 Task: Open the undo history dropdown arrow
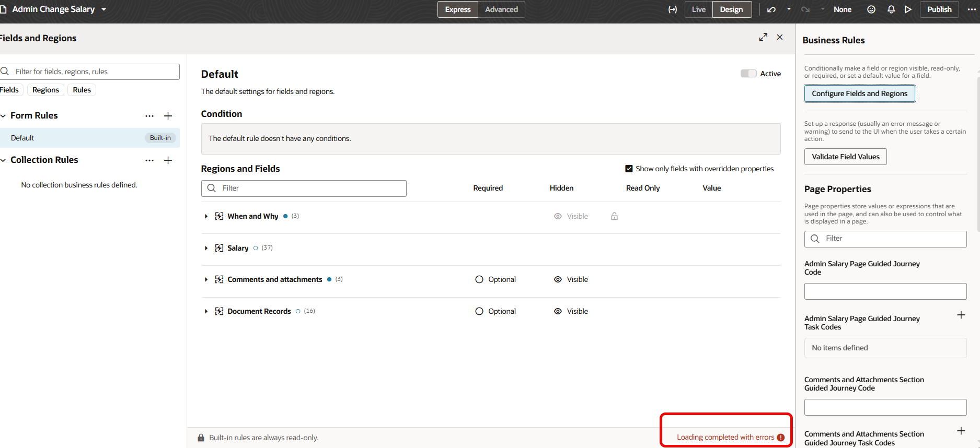[789, 9]
